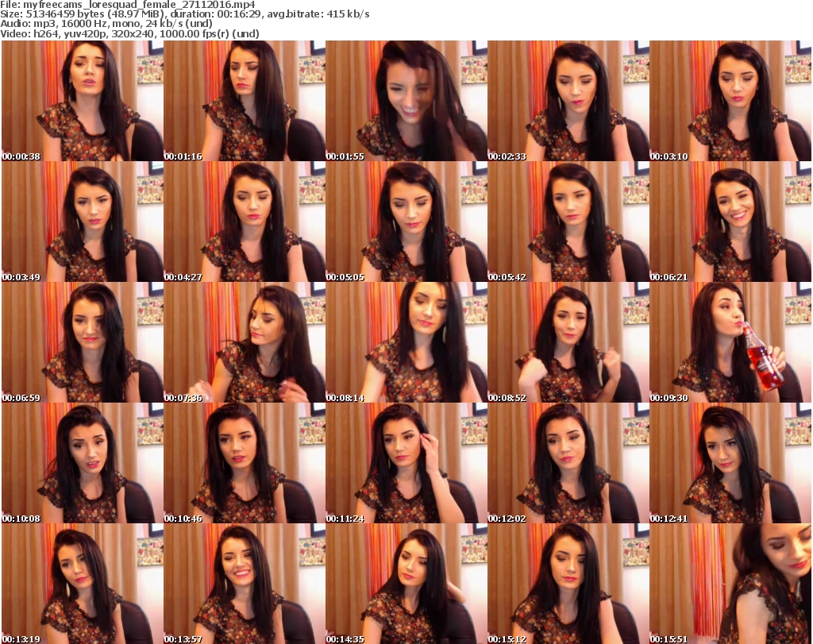Choose the thumbnail frame at 00:12:02
The image size is (813, 644).
[568, 463]
